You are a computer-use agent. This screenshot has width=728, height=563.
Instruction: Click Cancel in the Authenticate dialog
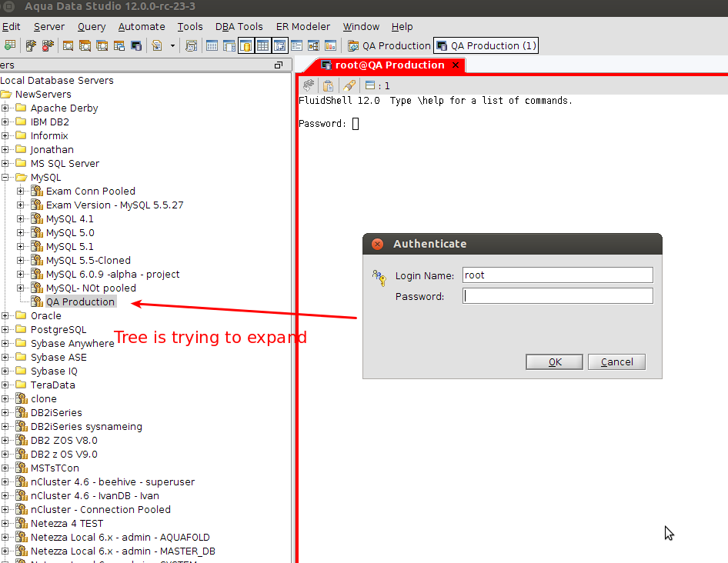(616, 362)
